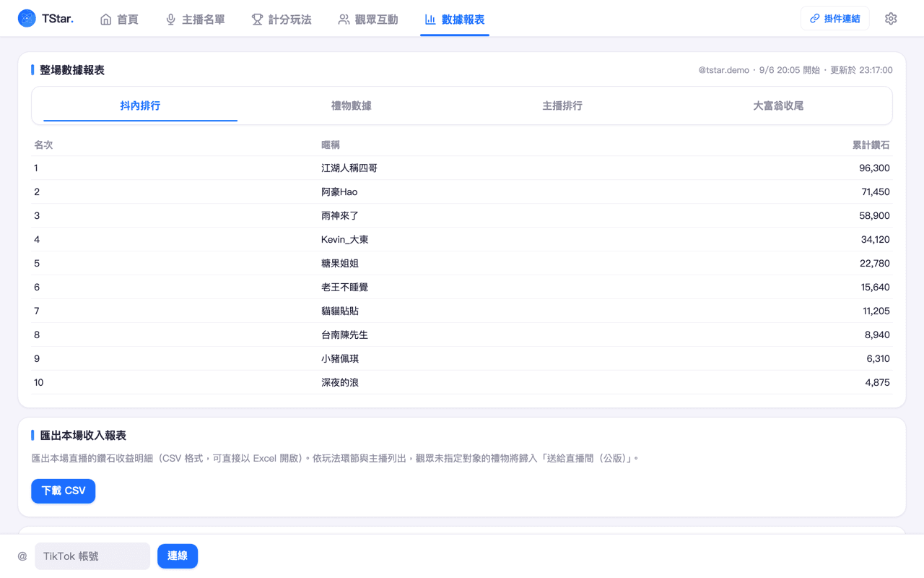
Task: Click the @tstar.demo session info text
Action: [796, 70]
